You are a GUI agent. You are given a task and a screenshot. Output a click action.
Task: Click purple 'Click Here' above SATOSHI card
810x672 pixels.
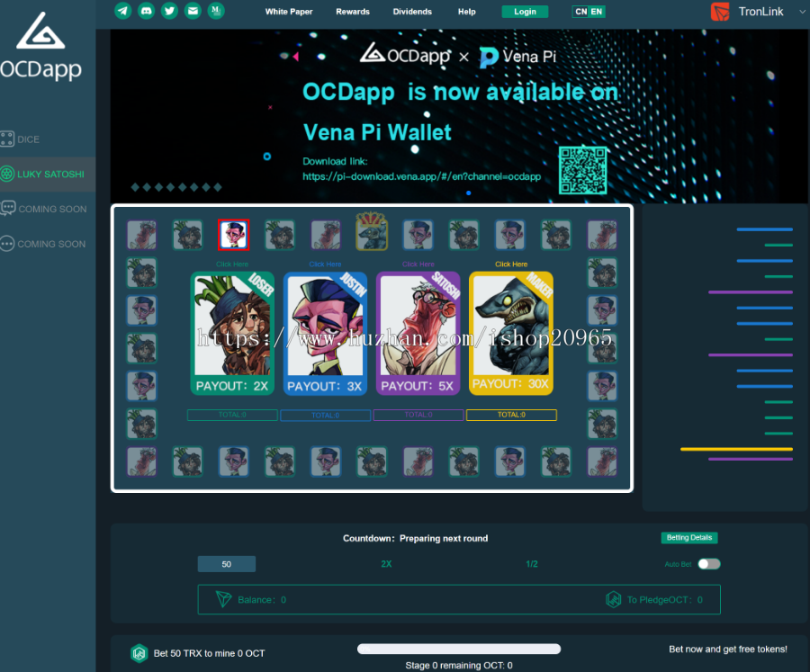point(418,264)
